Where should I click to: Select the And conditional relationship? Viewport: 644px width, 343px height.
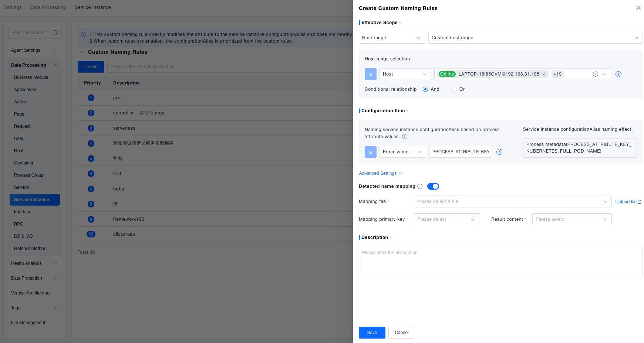click(x=425, y=89)
